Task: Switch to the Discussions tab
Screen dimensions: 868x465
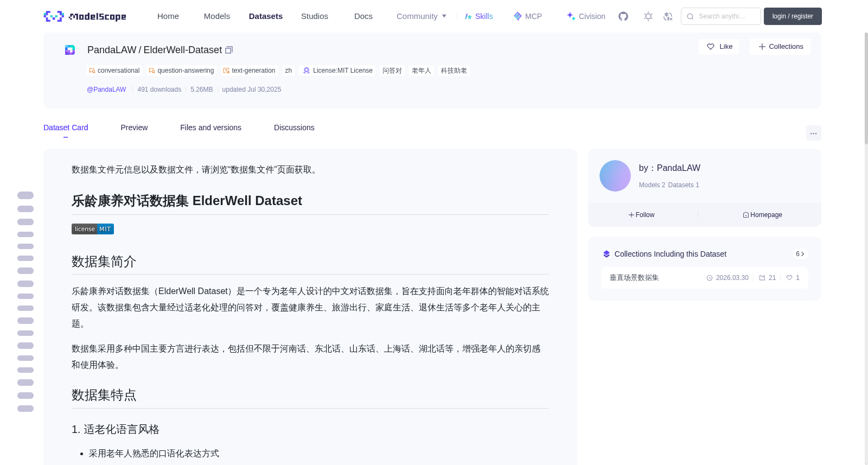Action: [x=294, y=128]
